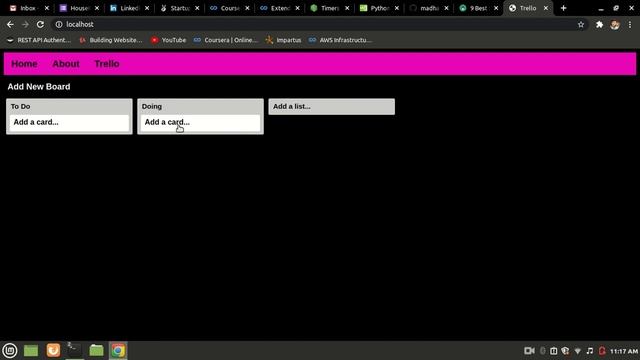The image size is (640, 360).
Task: Open Chrome three-dot menu
Action: point(630,24)
